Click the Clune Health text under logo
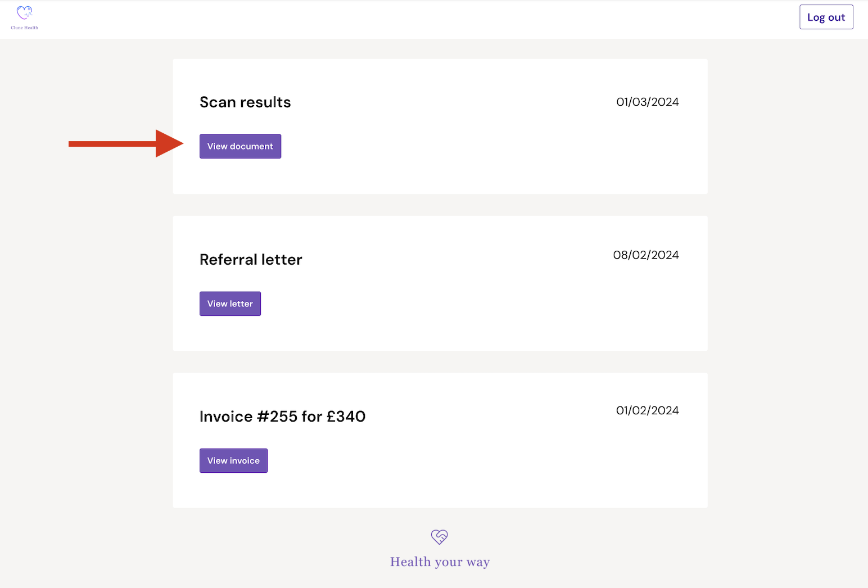This screenshot has height=588, width=868. coord(24,28)
